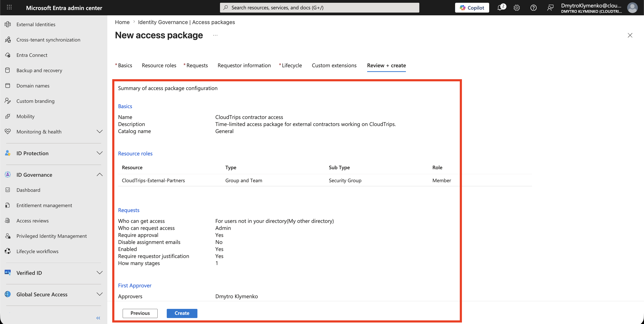Close the New access package pane
The image size is (644, 324).
pos(630,35)
